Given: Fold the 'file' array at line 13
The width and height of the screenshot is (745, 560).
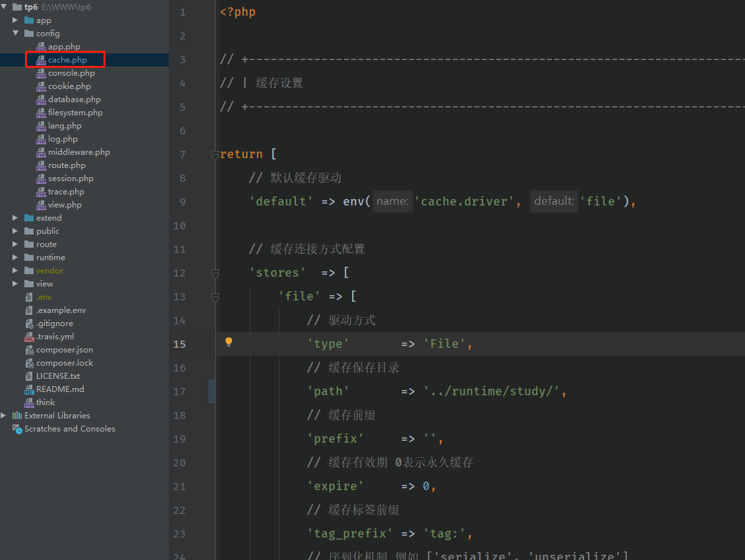Looking at the screenshot, I should (215, 297).
